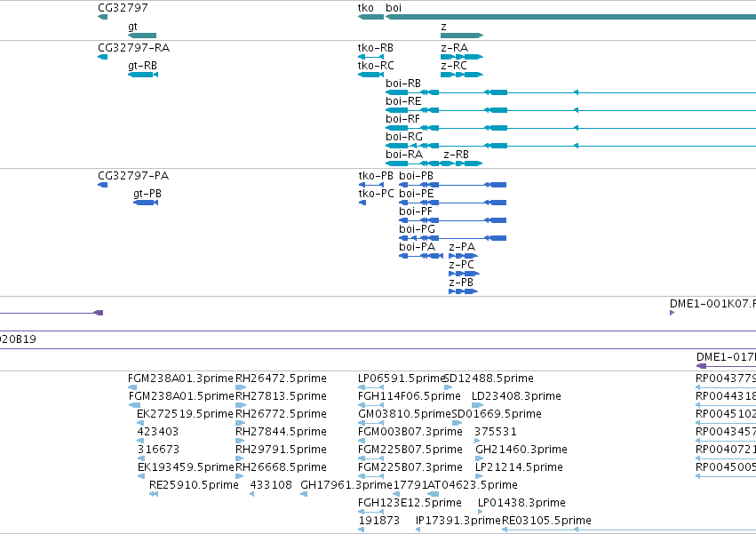
Task: Select EST IP17391.3prime label
Action: tap(458, 521)
